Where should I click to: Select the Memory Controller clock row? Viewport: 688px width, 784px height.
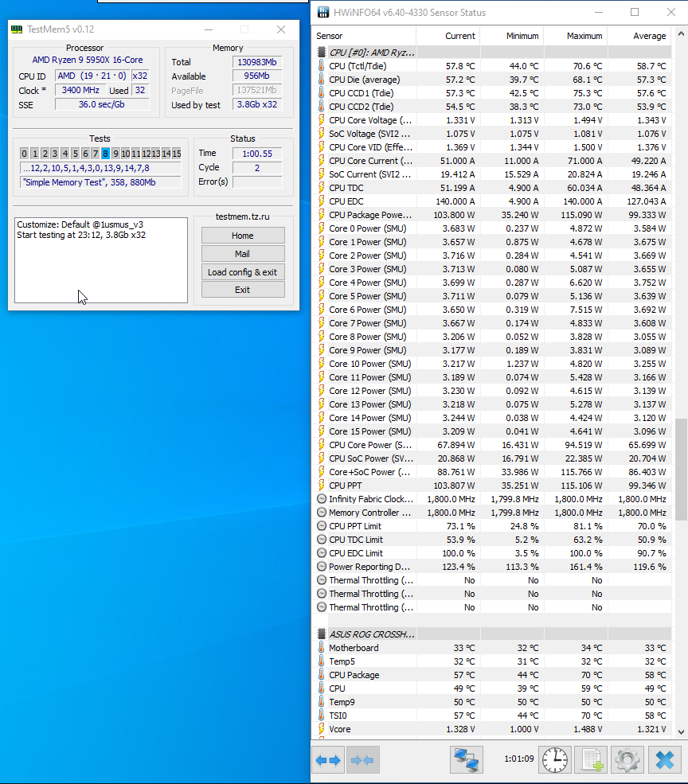coord(493,513)
